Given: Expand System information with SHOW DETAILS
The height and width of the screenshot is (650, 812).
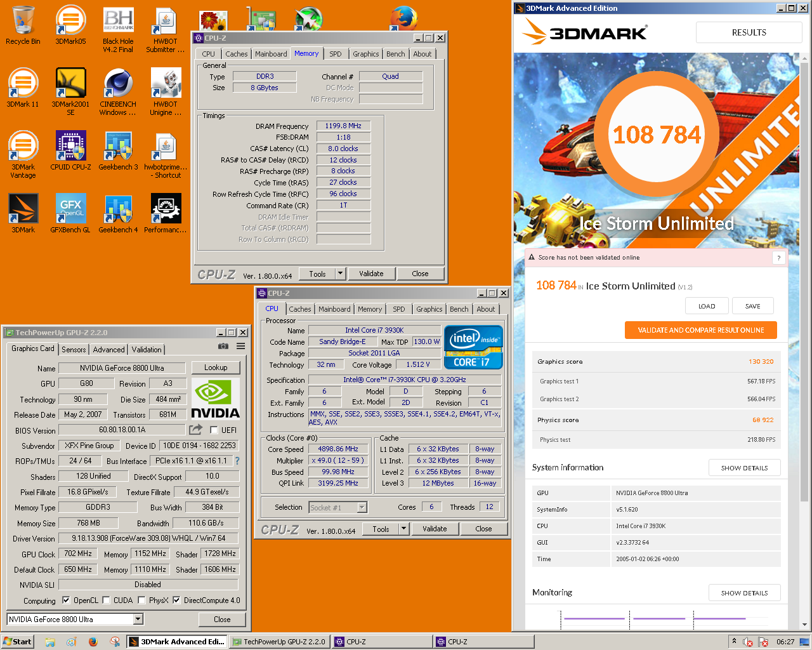Looking at the screenshot, I should (x=744, y=468).
